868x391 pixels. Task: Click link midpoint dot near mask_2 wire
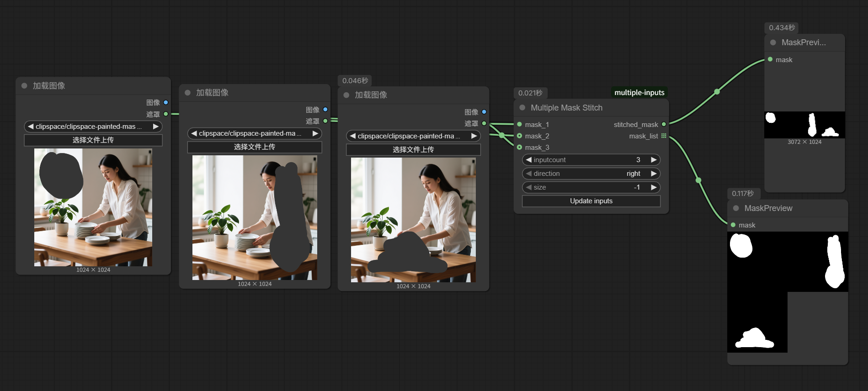(502, 135)
